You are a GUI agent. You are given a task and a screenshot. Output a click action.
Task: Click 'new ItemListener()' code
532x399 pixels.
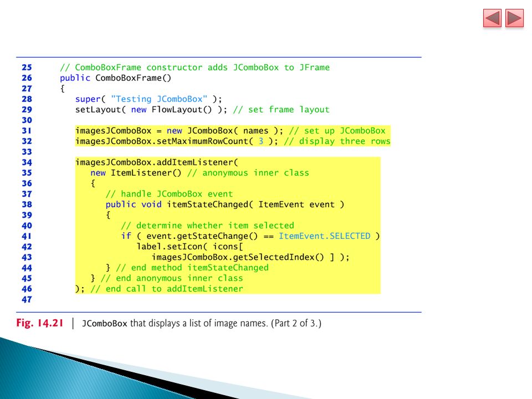136,173
